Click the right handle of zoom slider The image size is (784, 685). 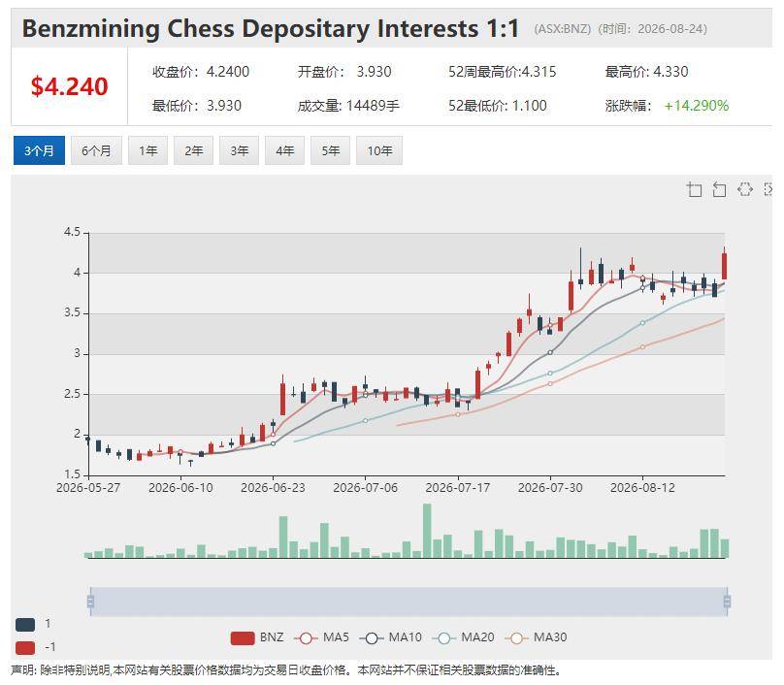[727, 601]
